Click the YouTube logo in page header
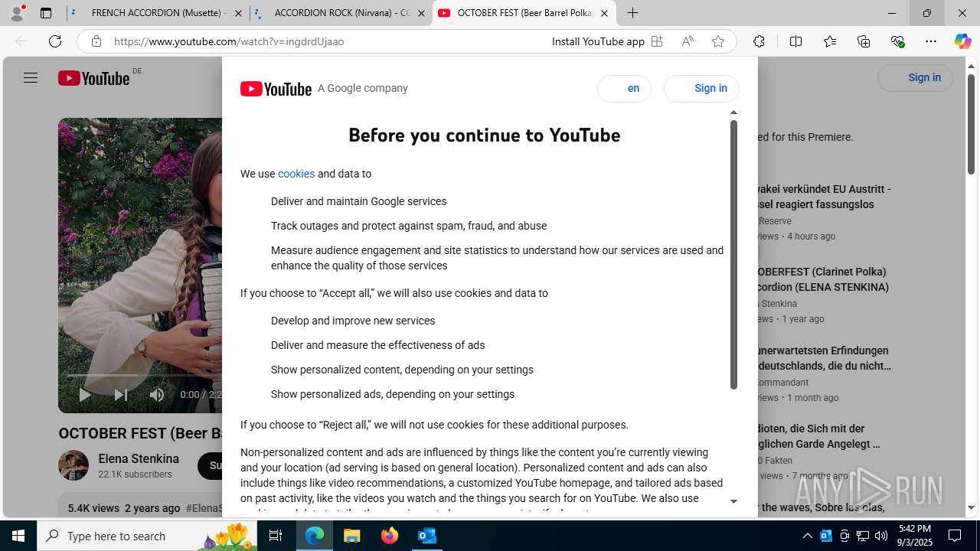The width and height of the screenshot is (980, 551). pyautogui.click(x=94, y=78)
